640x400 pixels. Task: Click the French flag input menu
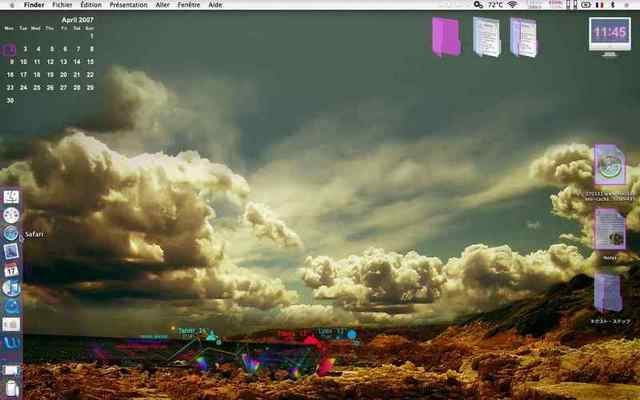click(599, 5)
